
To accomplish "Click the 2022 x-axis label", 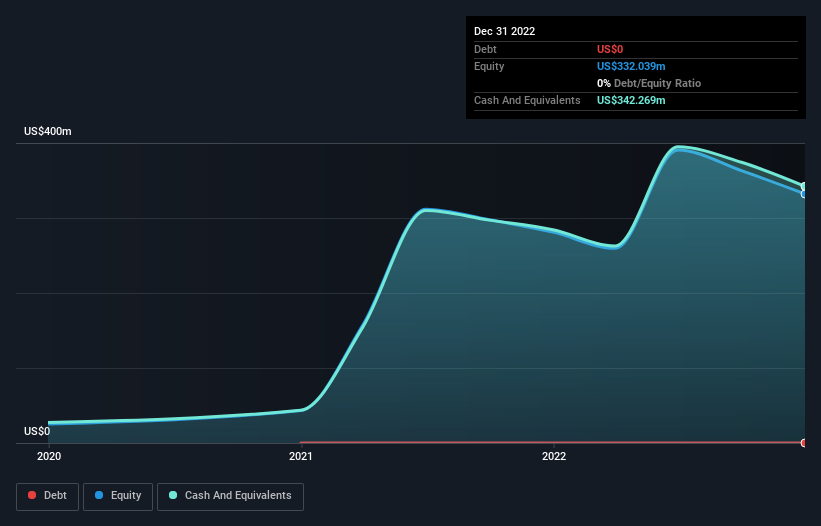I will pyautogui.click(x=554, y=456).
